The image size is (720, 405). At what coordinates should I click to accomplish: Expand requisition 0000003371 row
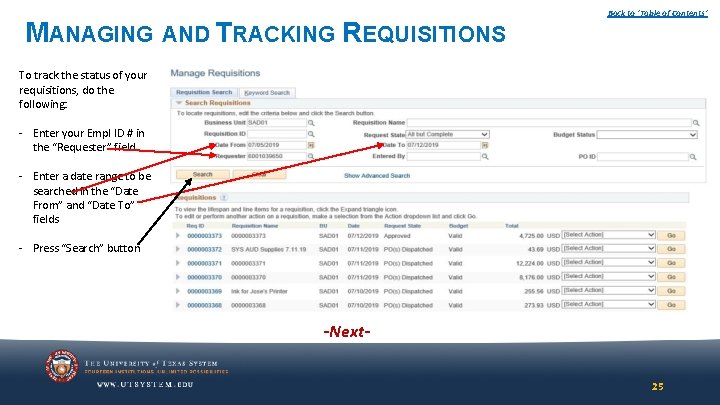pos(178,263)
